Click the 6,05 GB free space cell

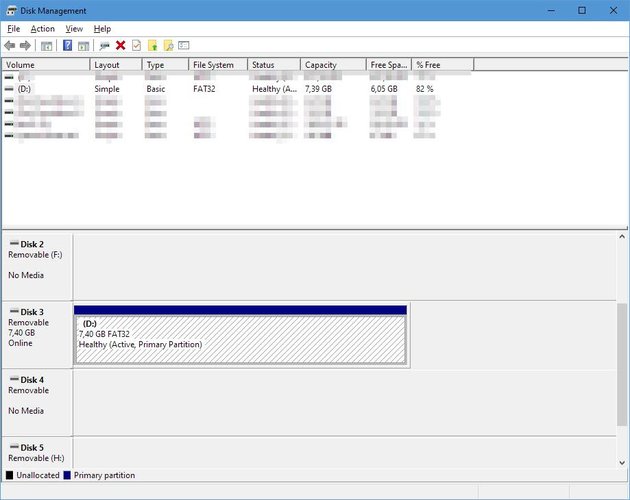click(x=384, y=89)
